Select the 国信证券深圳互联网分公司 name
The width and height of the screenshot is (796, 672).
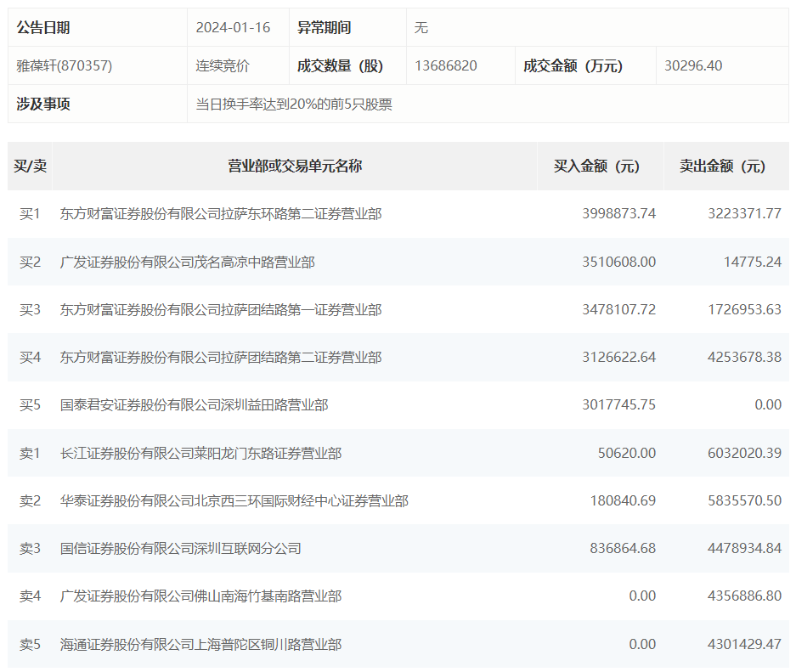coord(181,549)
